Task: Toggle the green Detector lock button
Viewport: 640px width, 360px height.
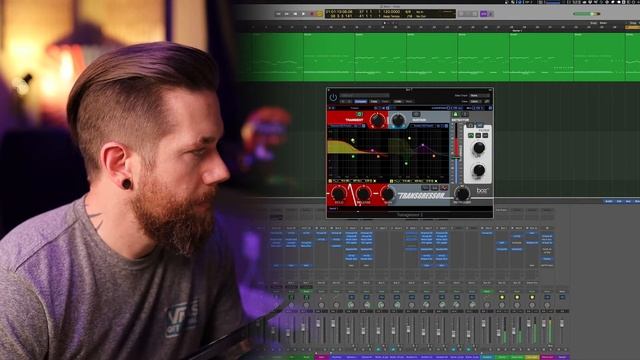Action: [x=456, y=115]
